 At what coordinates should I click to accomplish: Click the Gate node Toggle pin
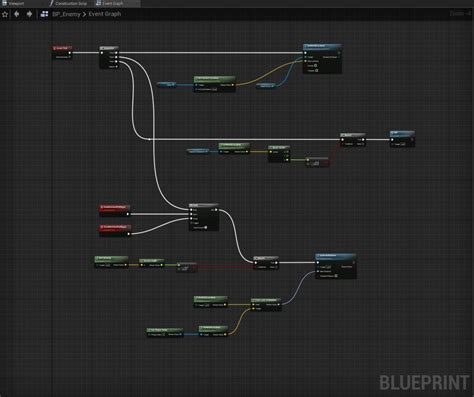[191, 223]
